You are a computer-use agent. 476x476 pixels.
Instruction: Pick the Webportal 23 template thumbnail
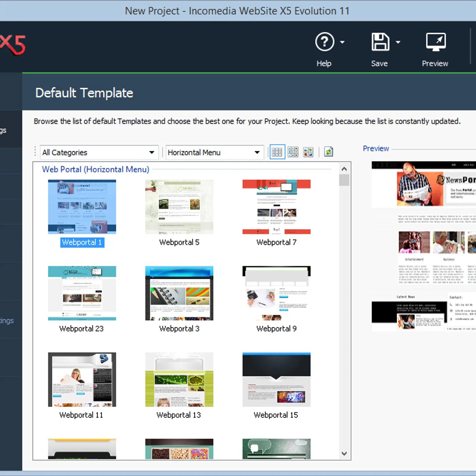pyautogui.click(x=82, y=293)
